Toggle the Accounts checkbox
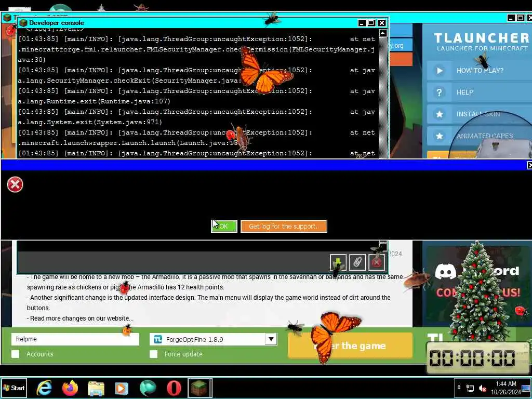Image resolution: width=532 pixels, height=399 pixels. pyautogui.click(x=15, y=354)
